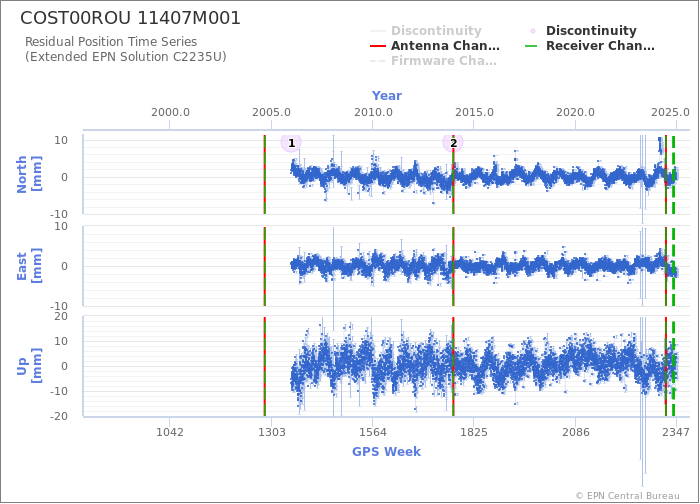Toggle the active Discontinuity marker legend entry
This screenshot has height=504, width=700.
coord(583,31)
